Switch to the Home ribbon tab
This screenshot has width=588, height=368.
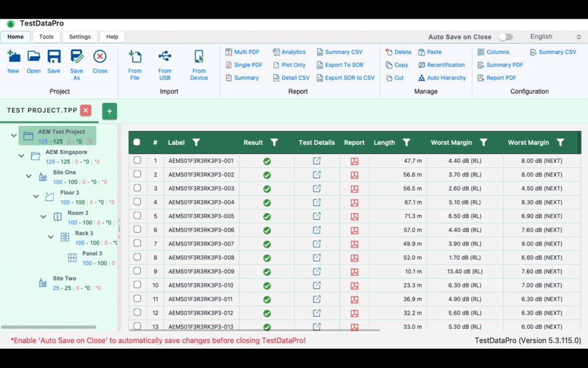(15, 37)
